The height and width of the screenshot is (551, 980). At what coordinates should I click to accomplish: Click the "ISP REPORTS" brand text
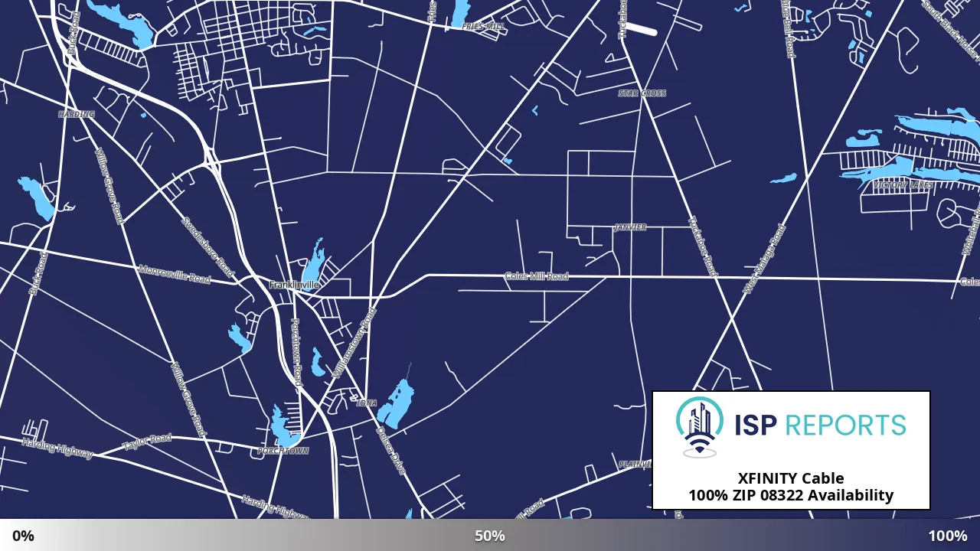point(820,425)
